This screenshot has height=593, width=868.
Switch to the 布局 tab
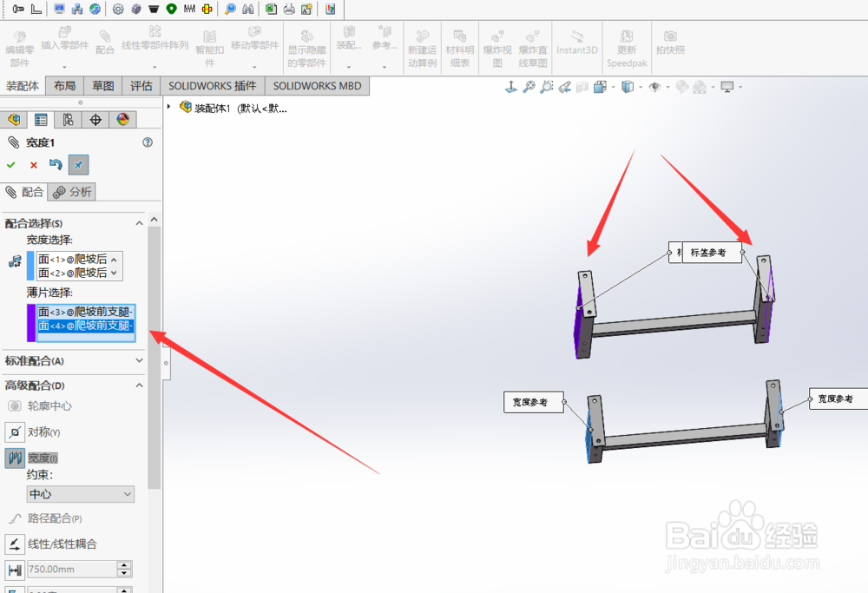click(x=65, y=86)
